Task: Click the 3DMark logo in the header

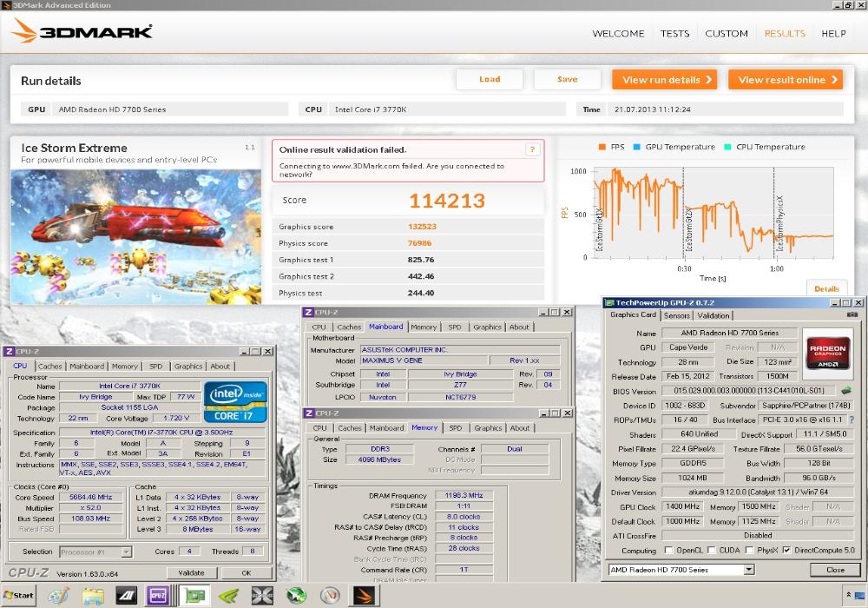Action: (x=82, y=31)
